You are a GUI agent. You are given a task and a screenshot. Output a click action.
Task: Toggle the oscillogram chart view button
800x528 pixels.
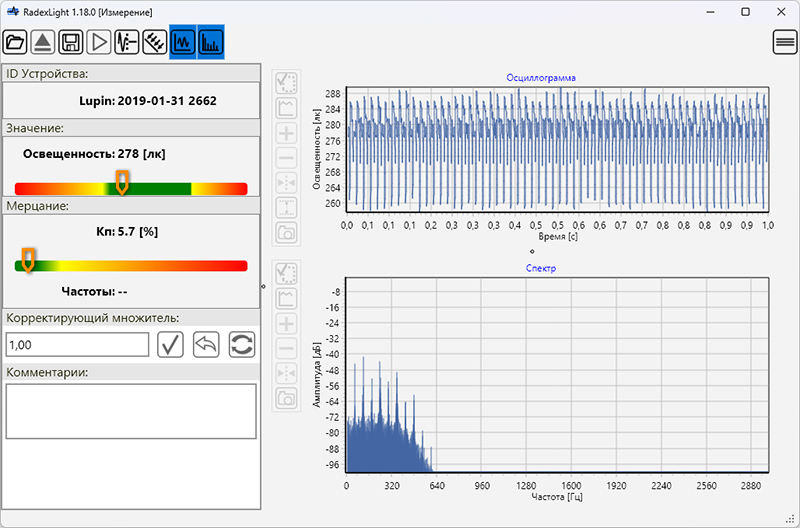183,42
